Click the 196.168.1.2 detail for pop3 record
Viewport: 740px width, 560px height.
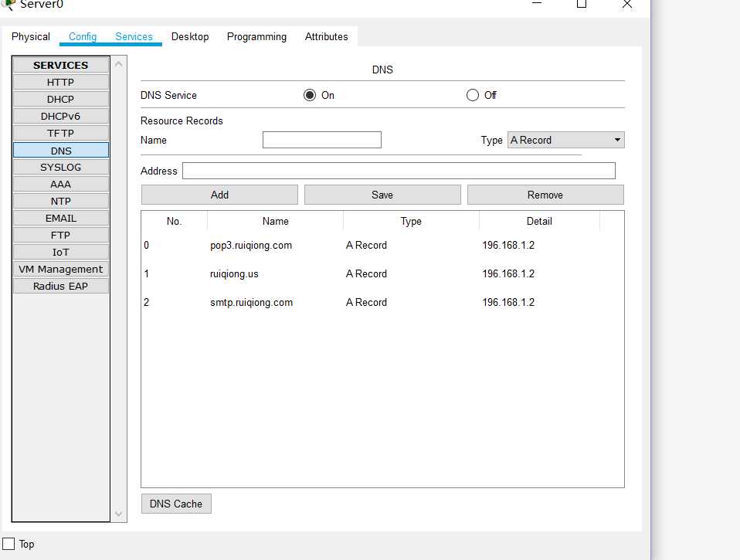(508, 246)
